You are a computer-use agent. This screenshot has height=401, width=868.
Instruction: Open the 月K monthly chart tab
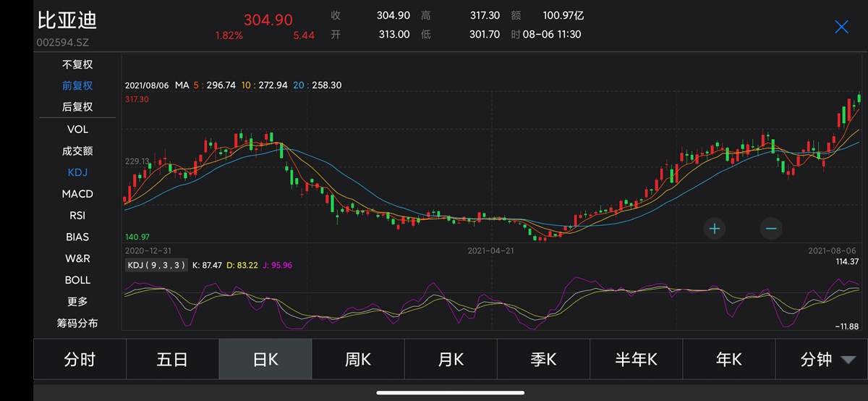click(x=451, y=360)
